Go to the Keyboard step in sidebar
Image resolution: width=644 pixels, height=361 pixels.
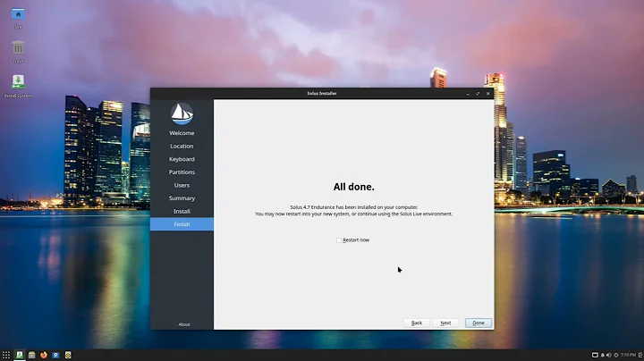pos(182,159)
